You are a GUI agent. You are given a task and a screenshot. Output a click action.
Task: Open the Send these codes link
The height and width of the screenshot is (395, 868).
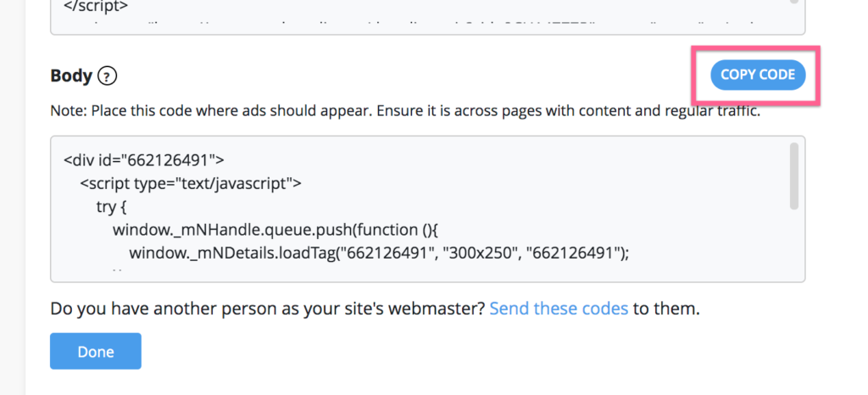[x=559, y=309]
